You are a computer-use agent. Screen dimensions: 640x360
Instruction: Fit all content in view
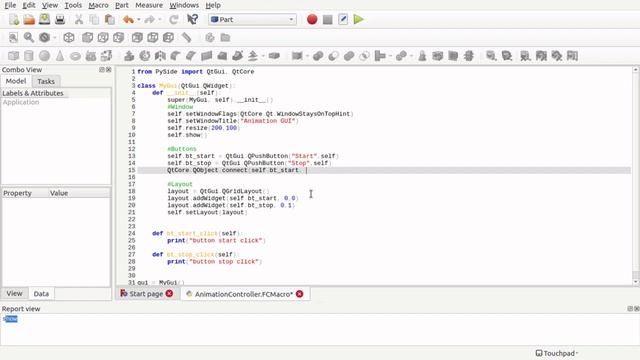point(13,38)
